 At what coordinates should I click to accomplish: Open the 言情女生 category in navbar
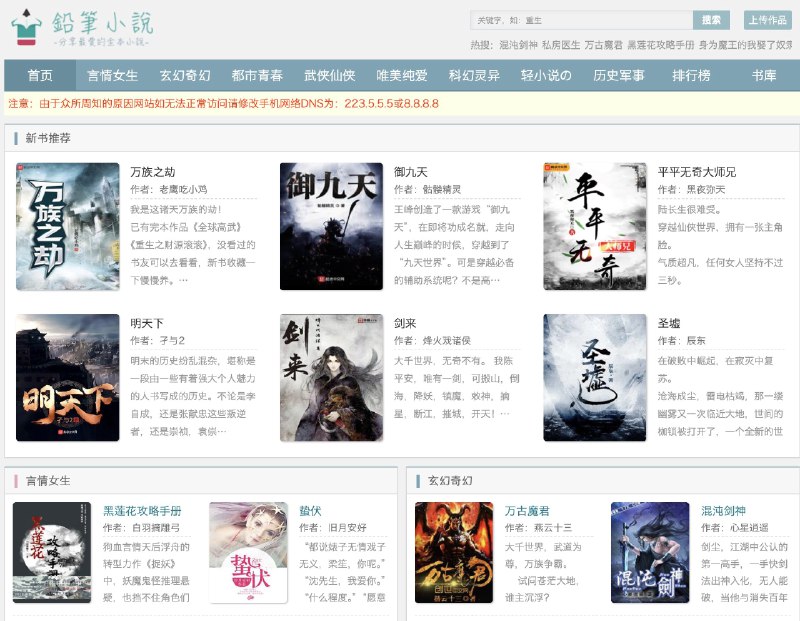pyautogui.click(x=112, y=76)
